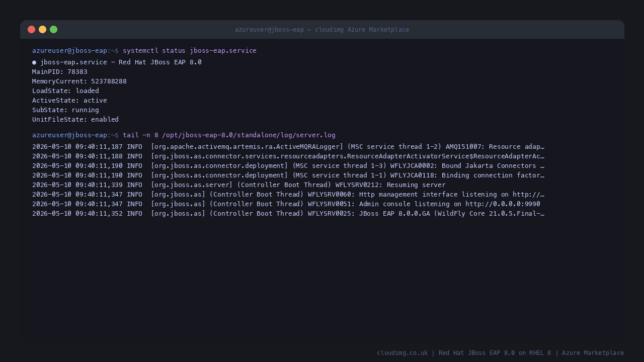
Task: Click the WFLYSRV0051 Admin console listening log line
Action: pyautogui.click(x=286, y=204)
